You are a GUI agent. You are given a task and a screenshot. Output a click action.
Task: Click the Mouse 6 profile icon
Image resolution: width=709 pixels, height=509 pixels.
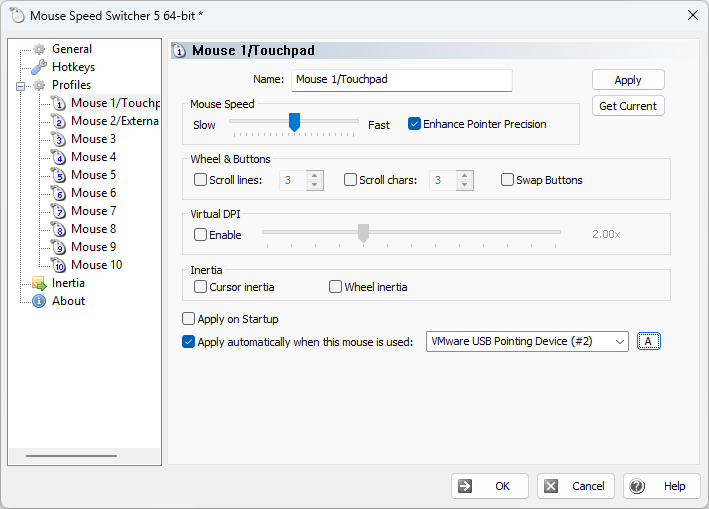58,193
